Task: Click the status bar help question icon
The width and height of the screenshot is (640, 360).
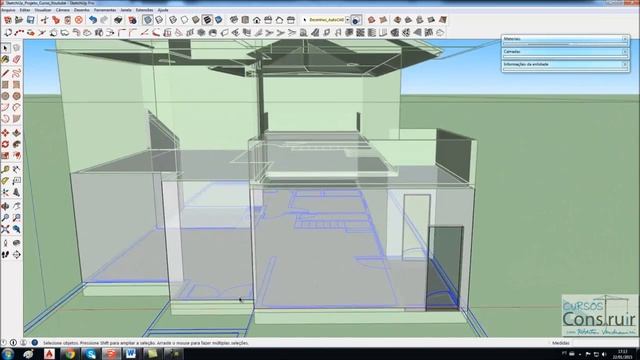Action: (x=35, y=343)
